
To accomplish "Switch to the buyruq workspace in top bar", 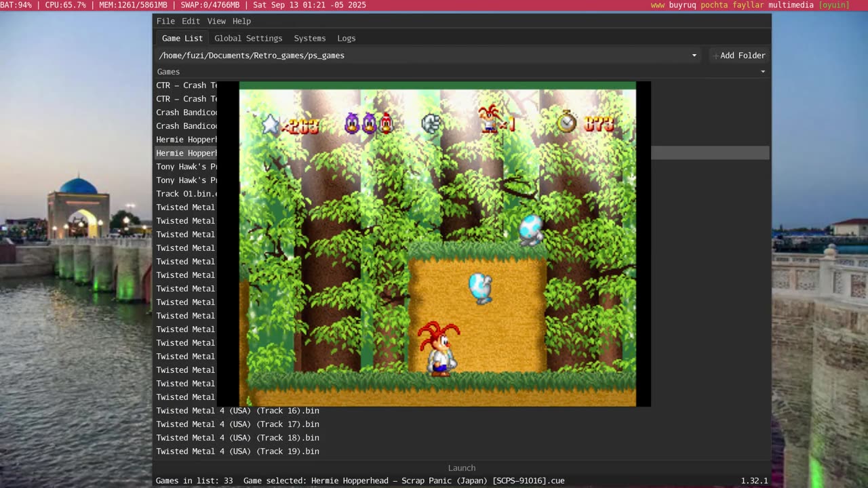I will point(683,5).
